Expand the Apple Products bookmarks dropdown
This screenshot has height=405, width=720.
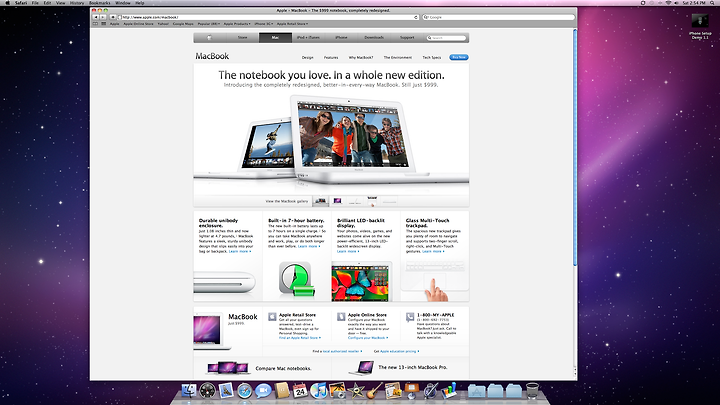(x=237, y=23)
